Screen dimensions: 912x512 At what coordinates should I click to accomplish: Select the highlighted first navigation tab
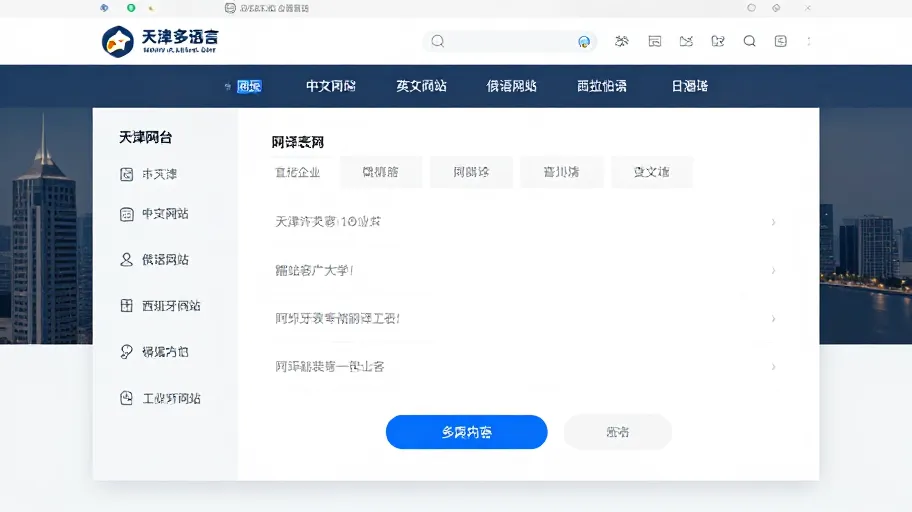coord(249,87)
